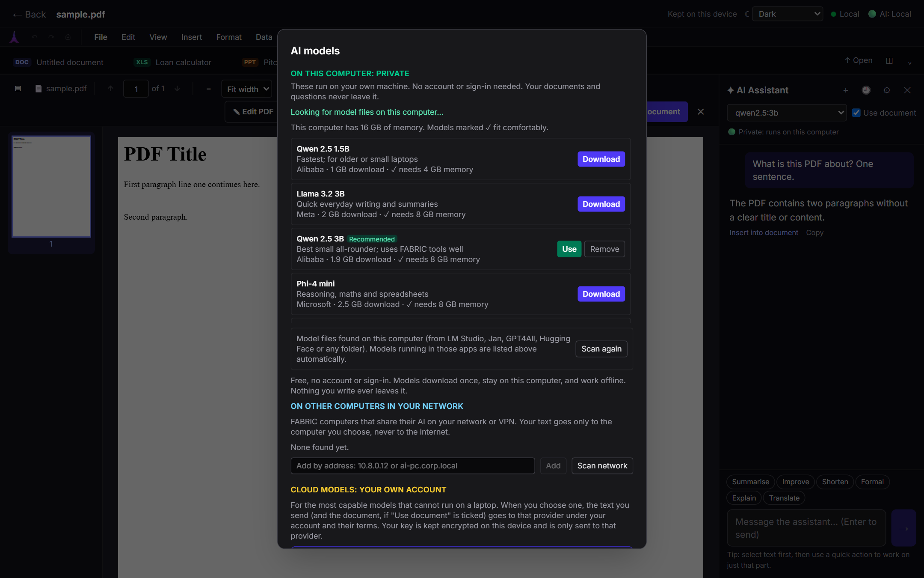Open the Fit width zoom dropdown

coord(247,89)
